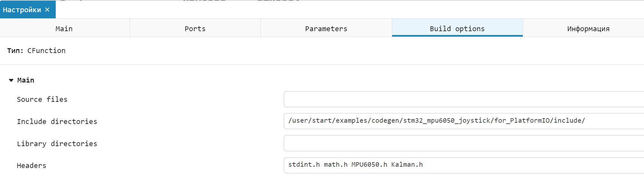Click the bold Тип: label
The width and height of the screenshot is (644, 176).
point(15,51)
